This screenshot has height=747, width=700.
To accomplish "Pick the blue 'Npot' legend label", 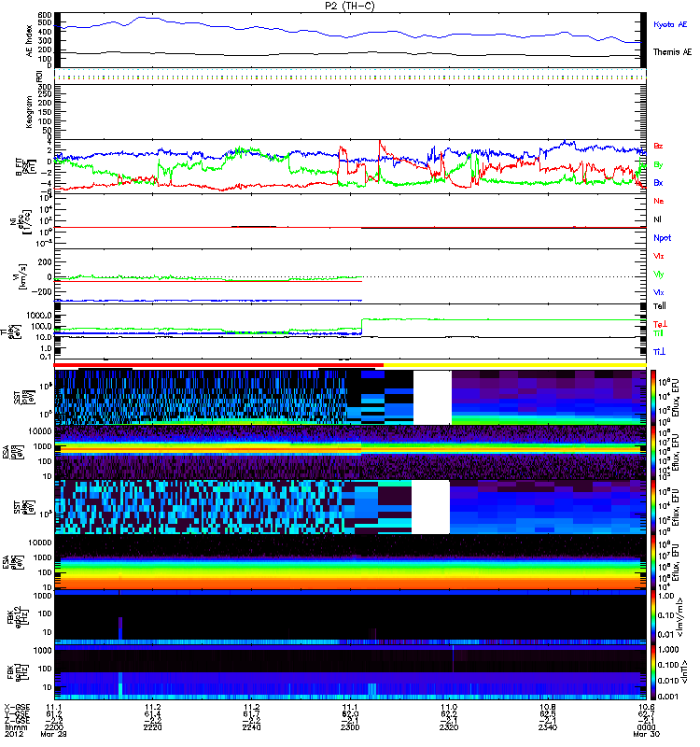I will coord(662,238).
